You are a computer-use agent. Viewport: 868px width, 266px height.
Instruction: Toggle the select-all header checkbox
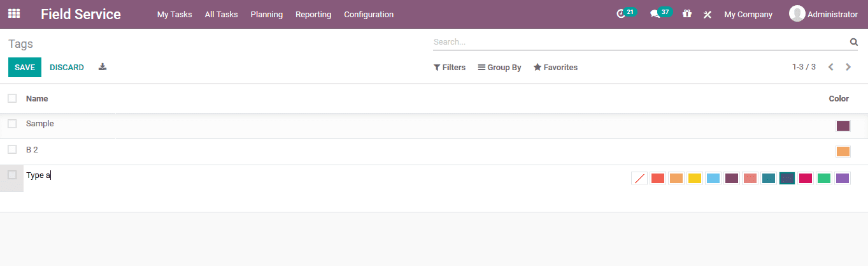(12, 98)
